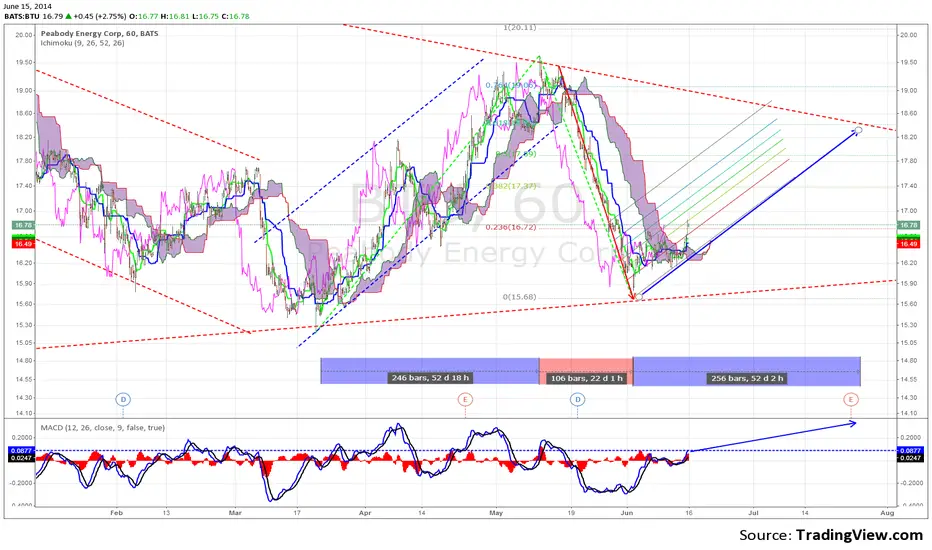This screenshot has width=932, height=550.
Task: Click the 'Jul' label on the time axis
Action: click(754, 513)
